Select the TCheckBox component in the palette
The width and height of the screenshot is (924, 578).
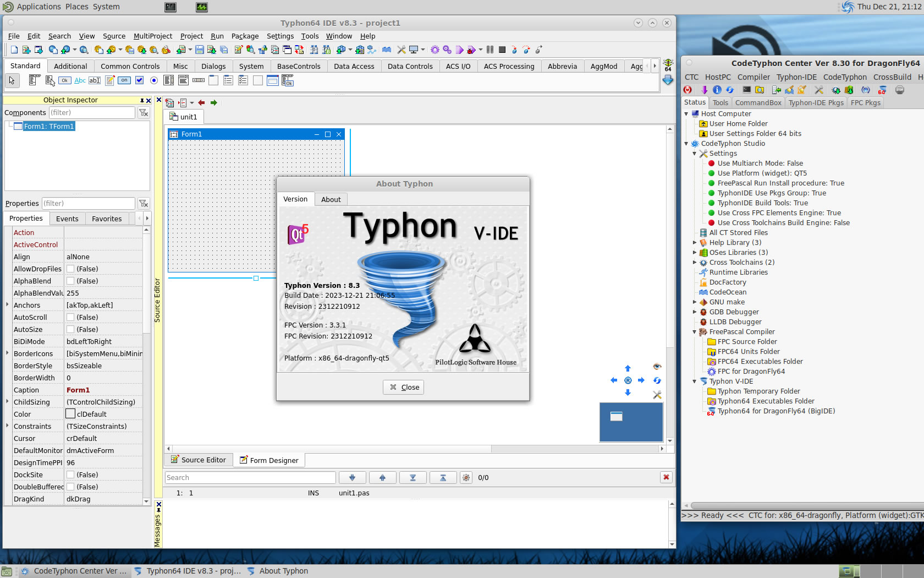pyautogui.click(x=139, y=80)
